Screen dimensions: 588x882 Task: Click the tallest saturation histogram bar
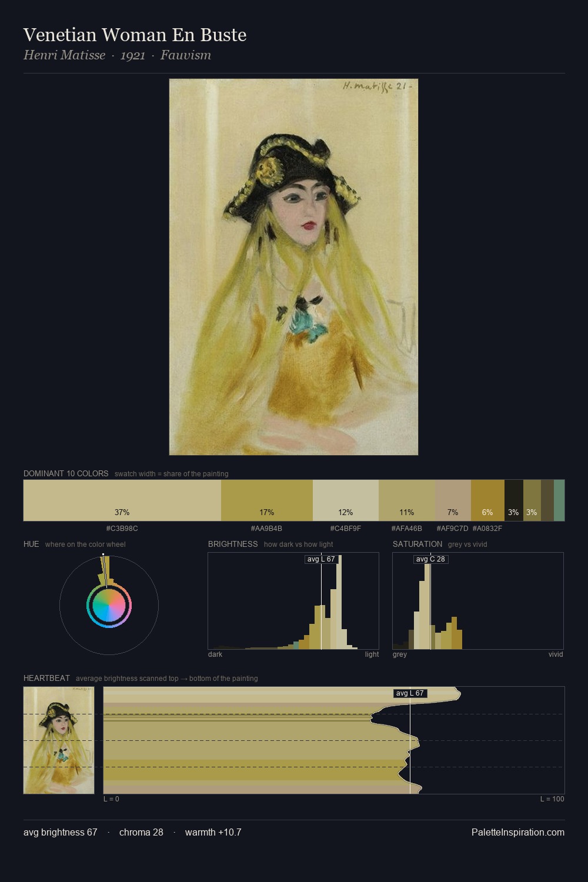pos(427,602)
